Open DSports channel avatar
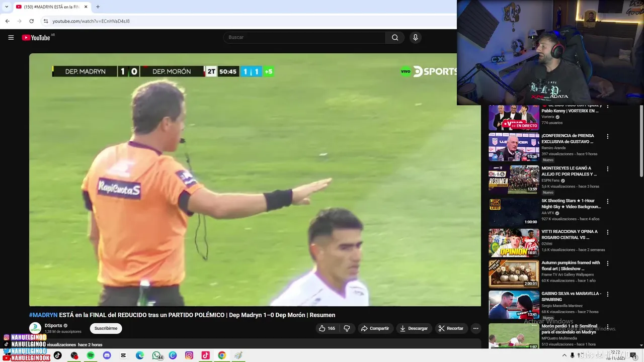 (x=35, y=328)
